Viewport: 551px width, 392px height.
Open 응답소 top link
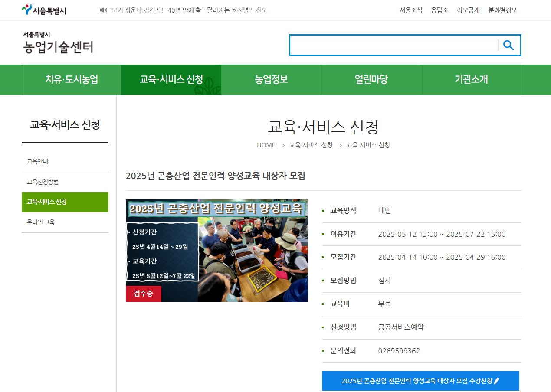pyautogui.click(x=439, y=10)
